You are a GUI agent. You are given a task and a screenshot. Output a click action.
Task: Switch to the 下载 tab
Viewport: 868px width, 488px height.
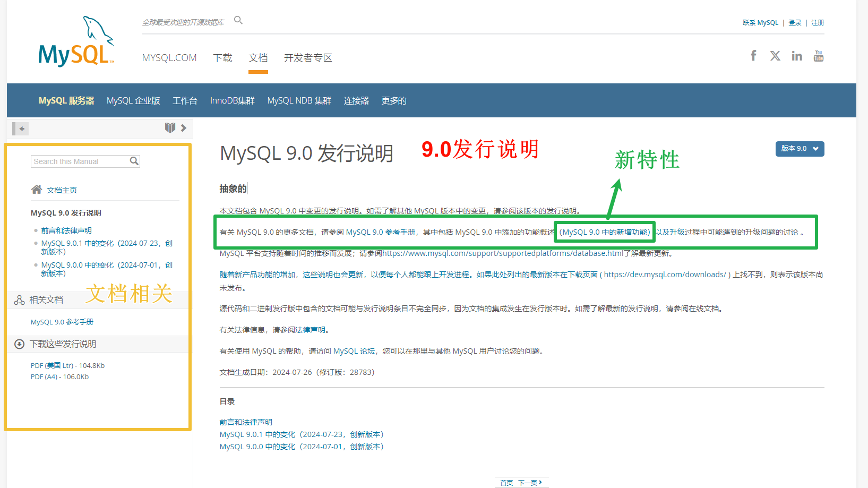[223, 58]
